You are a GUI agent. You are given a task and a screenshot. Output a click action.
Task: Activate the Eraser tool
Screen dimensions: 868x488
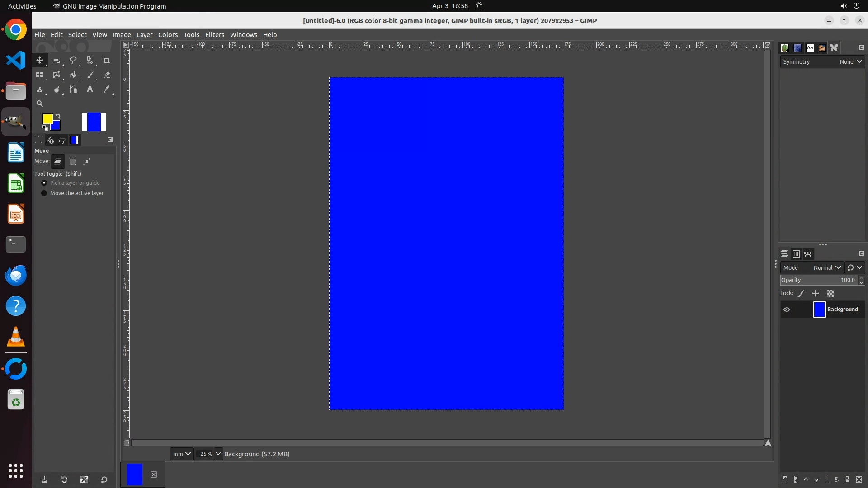click(107, 75)
